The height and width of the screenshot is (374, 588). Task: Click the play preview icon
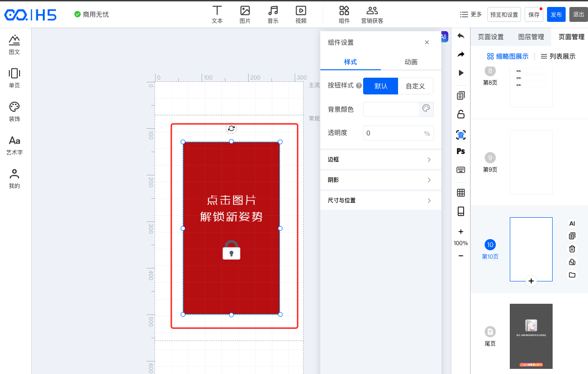461,73
